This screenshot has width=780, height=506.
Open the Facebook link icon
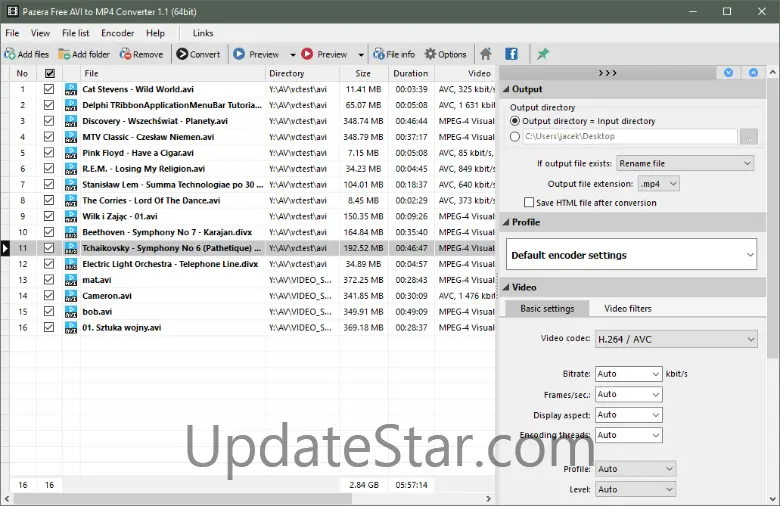(511, 54)
